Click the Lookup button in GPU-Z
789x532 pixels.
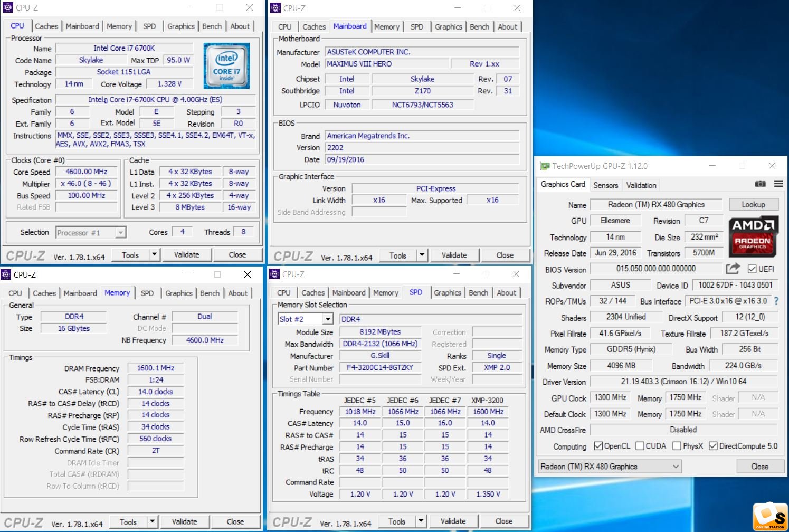click(x=753, y=204)
